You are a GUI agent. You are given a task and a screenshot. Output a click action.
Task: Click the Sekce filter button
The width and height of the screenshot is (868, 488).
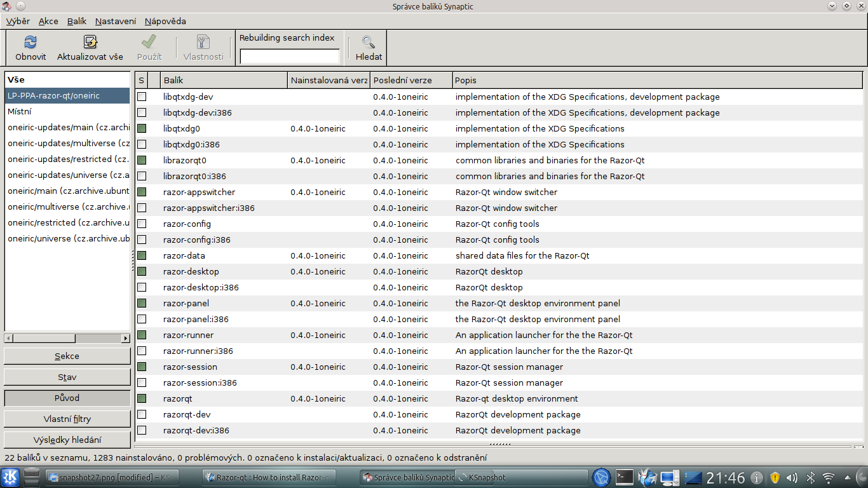coord(67,356)
